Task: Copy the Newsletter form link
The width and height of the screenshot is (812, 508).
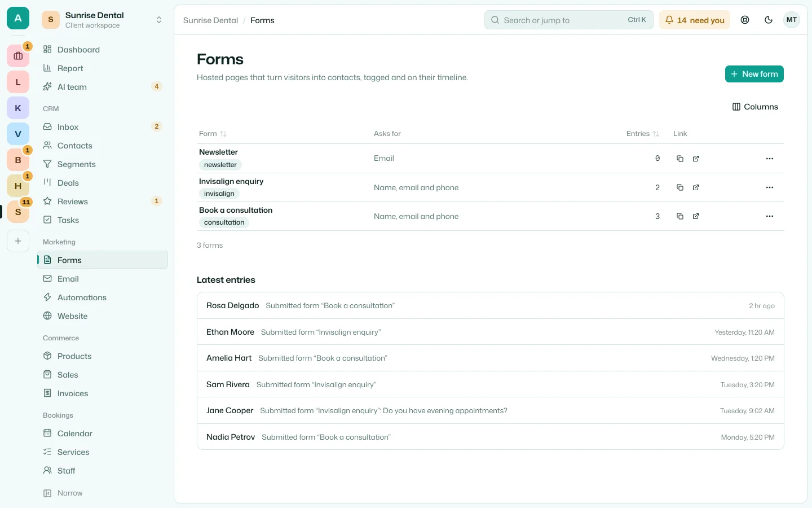Action: (x=680, y=159)
